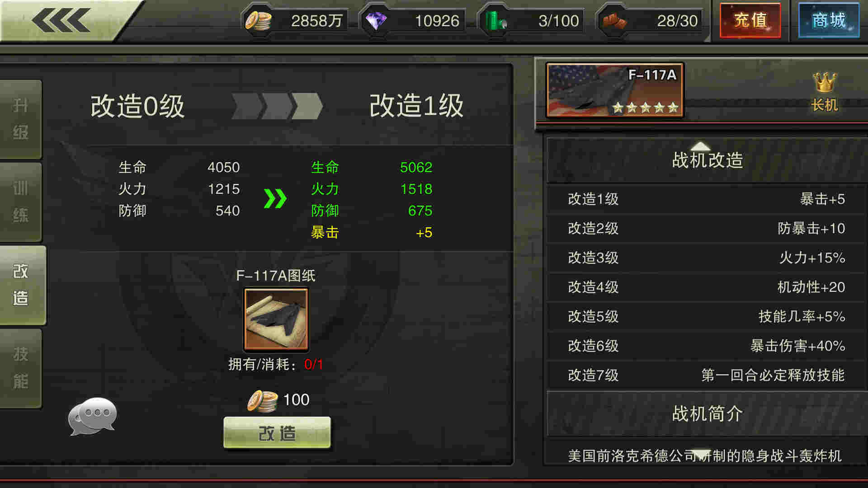Click the back arrows icon
Image resolution: width=868 pixels, height=488 pixels.
point(61,20)
